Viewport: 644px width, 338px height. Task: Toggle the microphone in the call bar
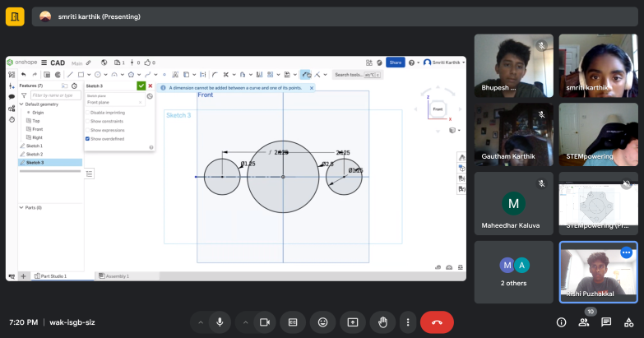point(220,322)
